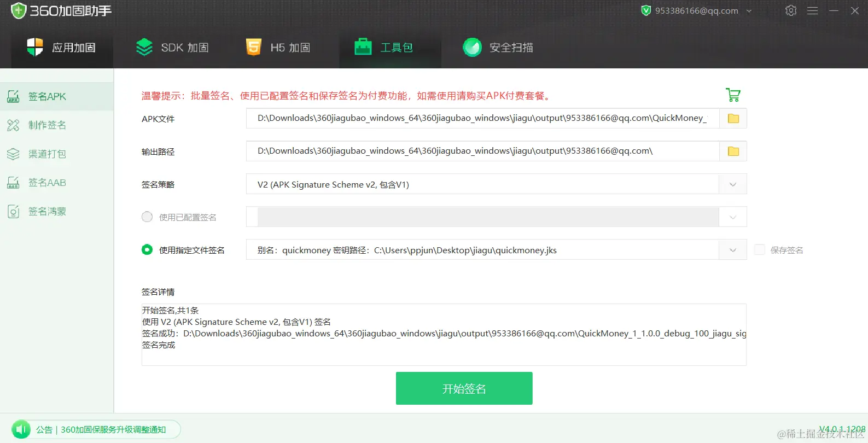The image size is (868, 443).
Task: Browse for 输出路径 with the folder icon
Action: point(733,151)
